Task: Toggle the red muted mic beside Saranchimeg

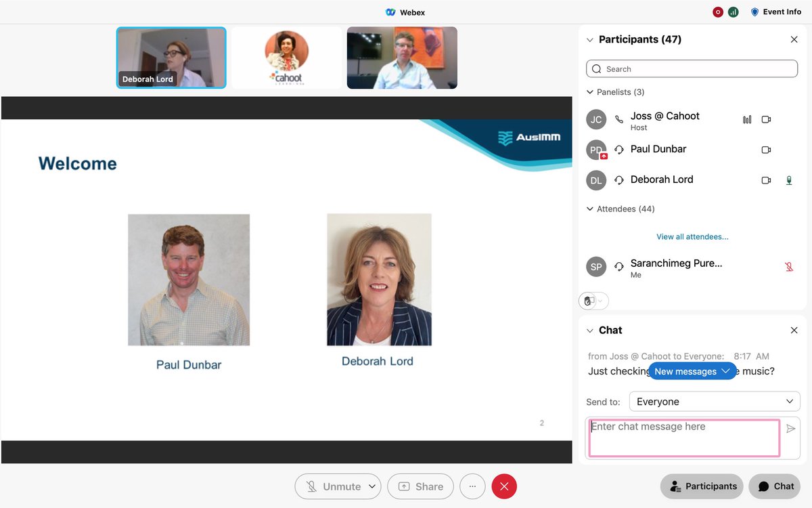Action: click(x=789, y=267)
